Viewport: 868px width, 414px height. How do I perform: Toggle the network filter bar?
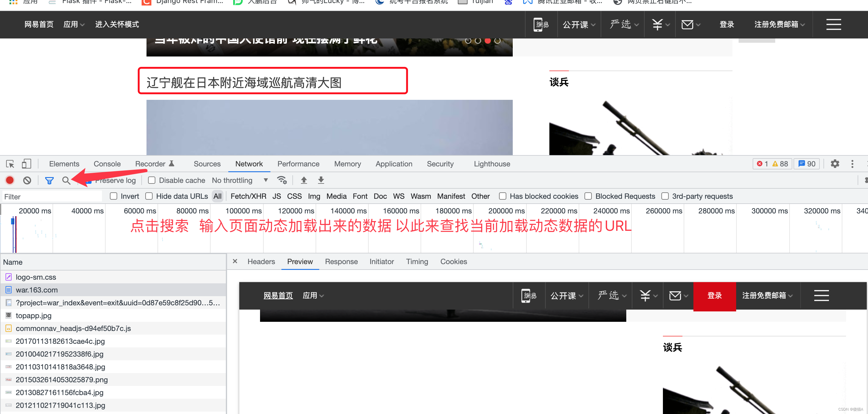[x=49, y=180]
